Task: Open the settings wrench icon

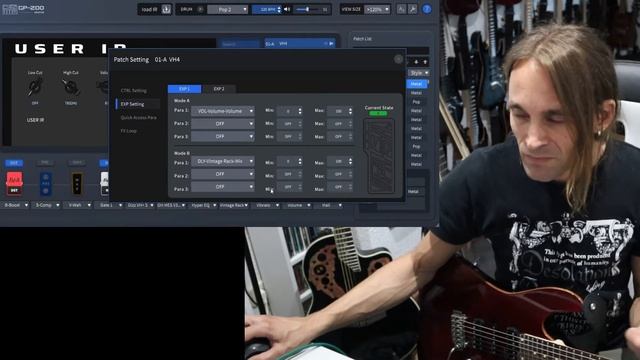Action: [x=412, y=9]
